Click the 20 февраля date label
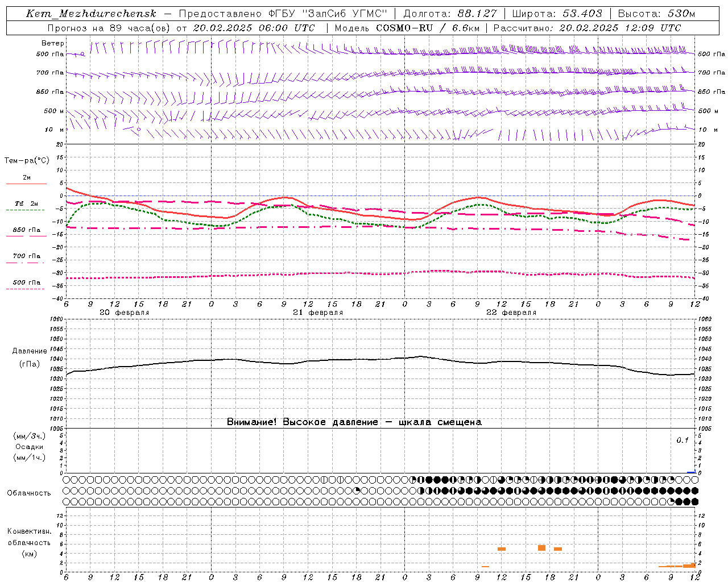This screenshot has height=582, width=728. point(124,313)
